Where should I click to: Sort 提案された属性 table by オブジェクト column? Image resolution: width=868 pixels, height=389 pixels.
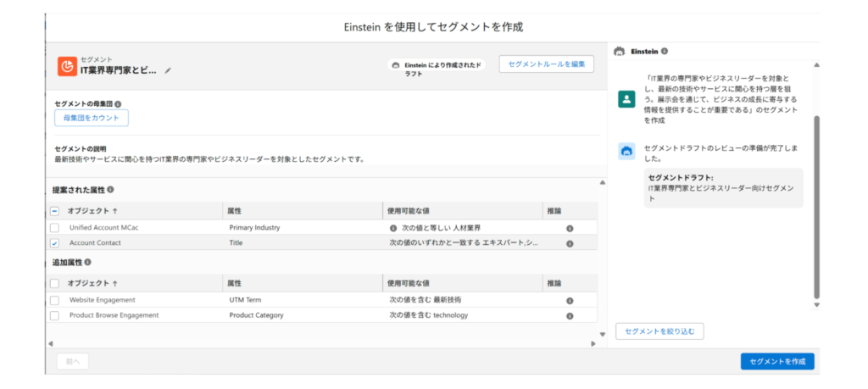[x=92, y=211]
